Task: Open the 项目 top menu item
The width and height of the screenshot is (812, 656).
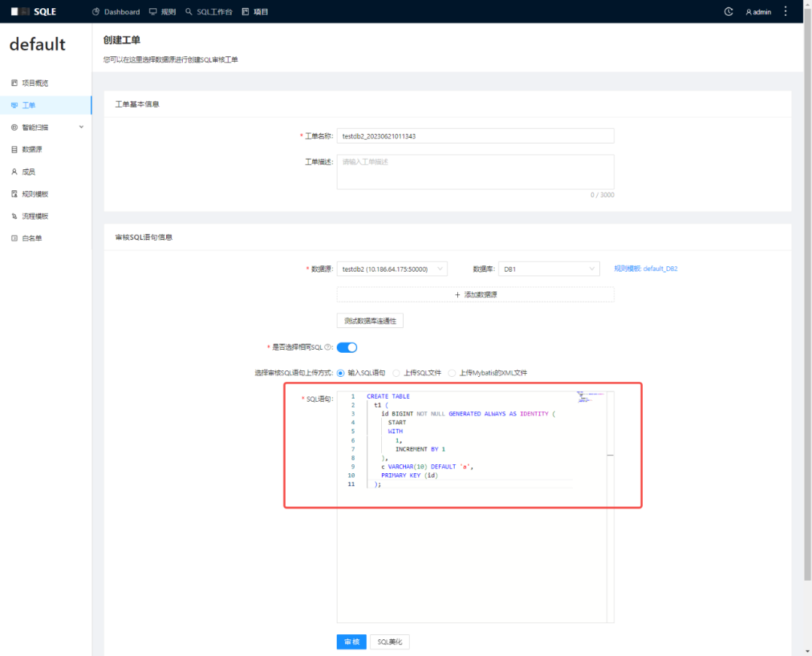Action: tap(256, 11)
